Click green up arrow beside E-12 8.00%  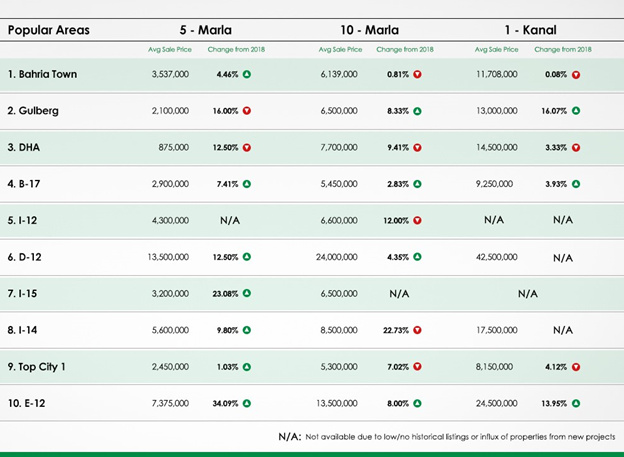(417, 403)
